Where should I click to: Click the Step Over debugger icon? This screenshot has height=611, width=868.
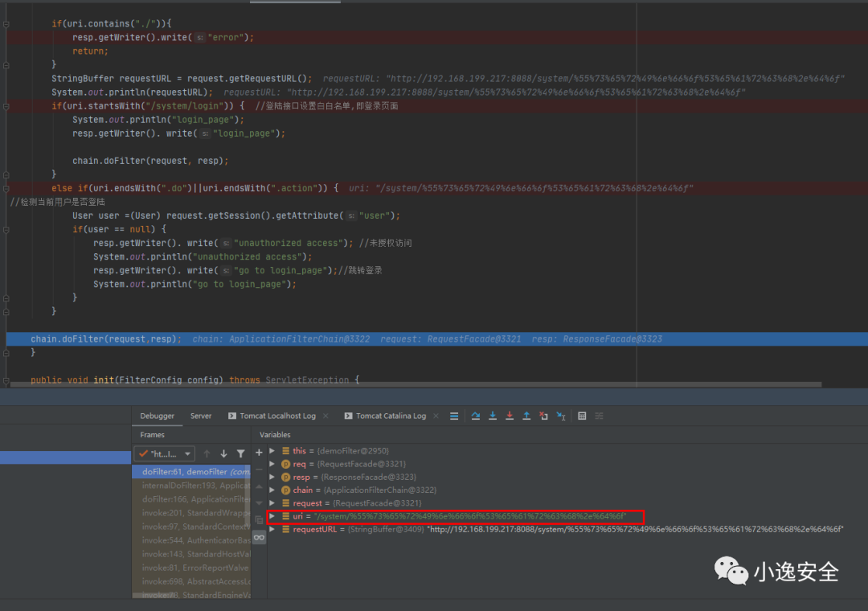coord(476,416)
